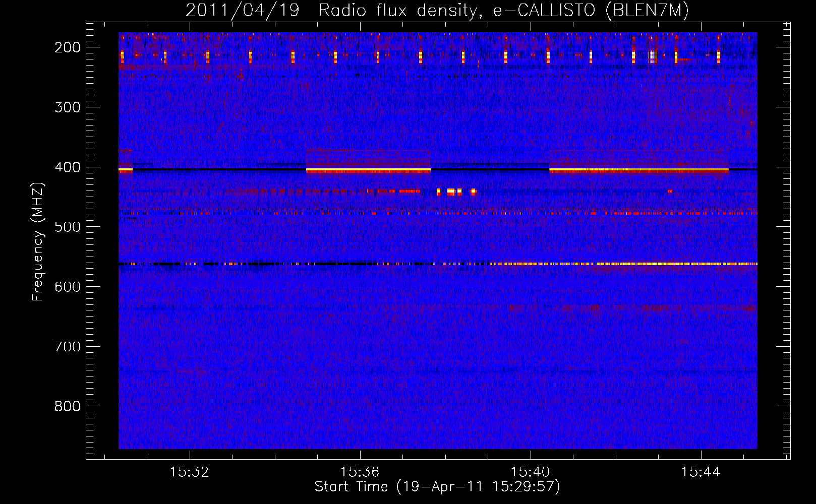Click the 'Frequency (MHZ)' axis label
Viewport: 816px width, 504px height.
pyautogui.click(x=38, y=241)
